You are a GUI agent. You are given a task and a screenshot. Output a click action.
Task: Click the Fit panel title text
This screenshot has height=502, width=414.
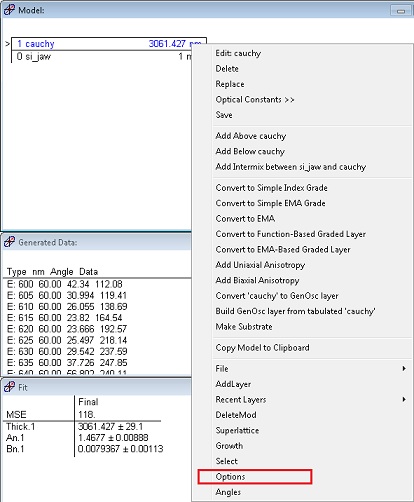(x=23, y=387)
